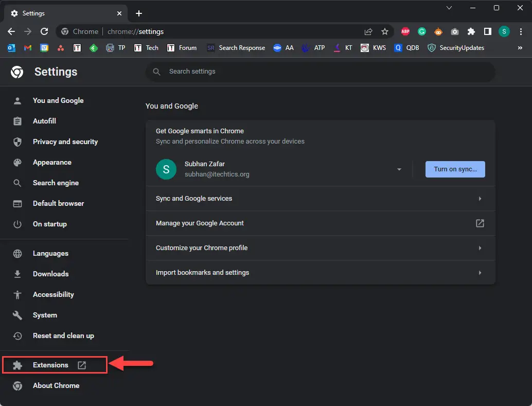Image resolution: width=532 pixels, height=406 pixels.
Task: Open new tab with plus button
Action: (139, 13)
